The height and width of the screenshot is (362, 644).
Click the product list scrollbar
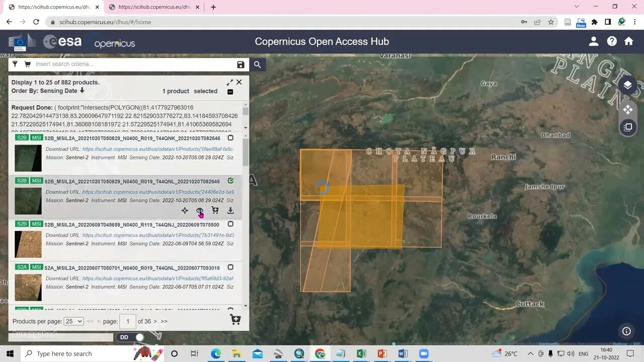click(x=246, y=152)
